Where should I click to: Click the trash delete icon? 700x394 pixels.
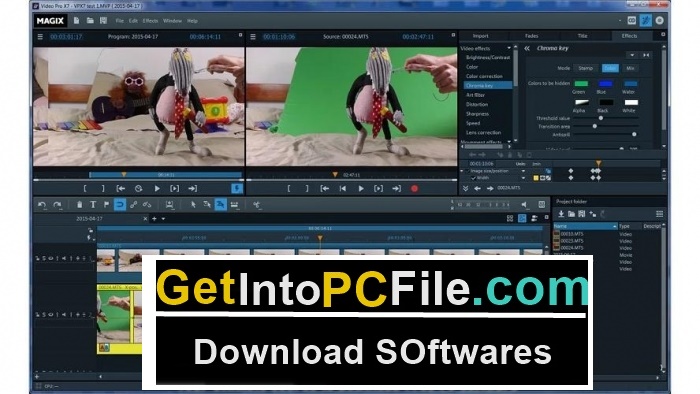[x=79, y=205]
